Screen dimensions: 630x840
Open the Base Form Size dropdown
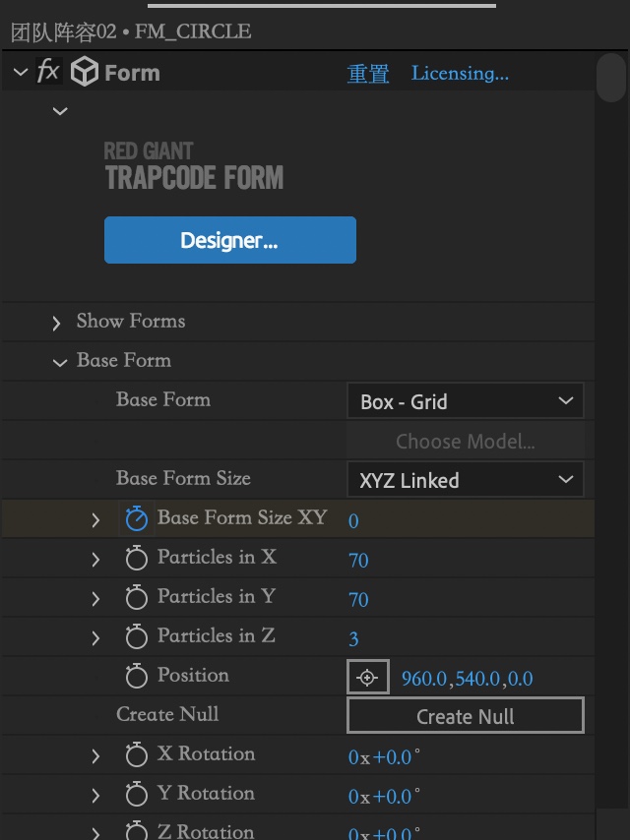point(465,480)
